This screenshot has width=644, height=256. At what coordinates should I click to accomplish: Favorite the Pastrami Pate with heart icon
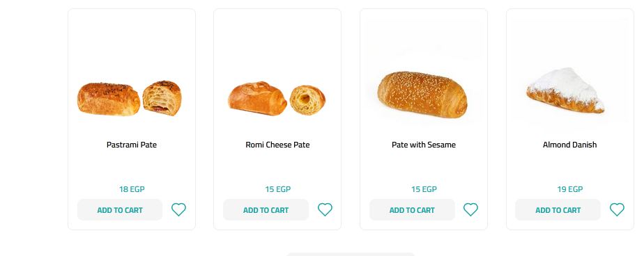178,209
